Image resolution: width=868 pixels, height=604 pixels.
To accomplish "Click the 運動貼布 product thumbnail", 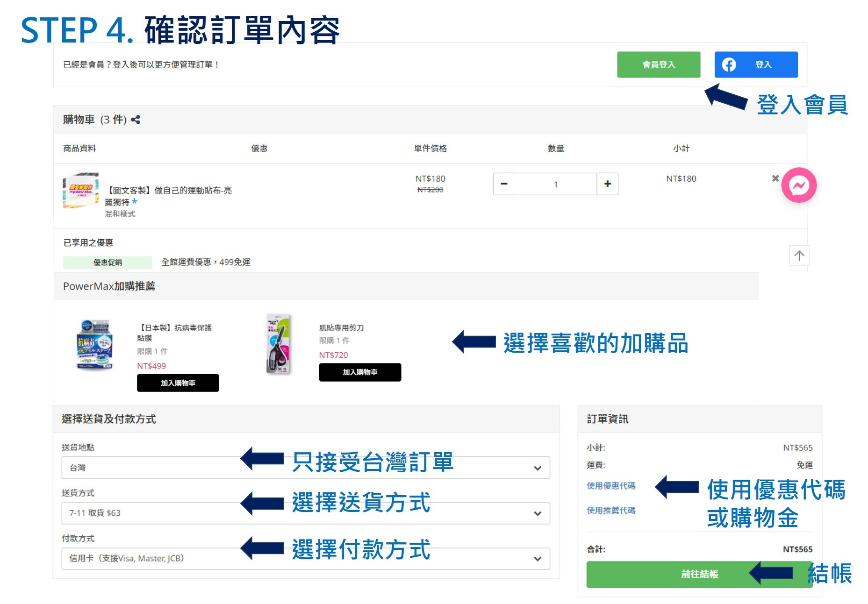I will [x=80, y=191].
